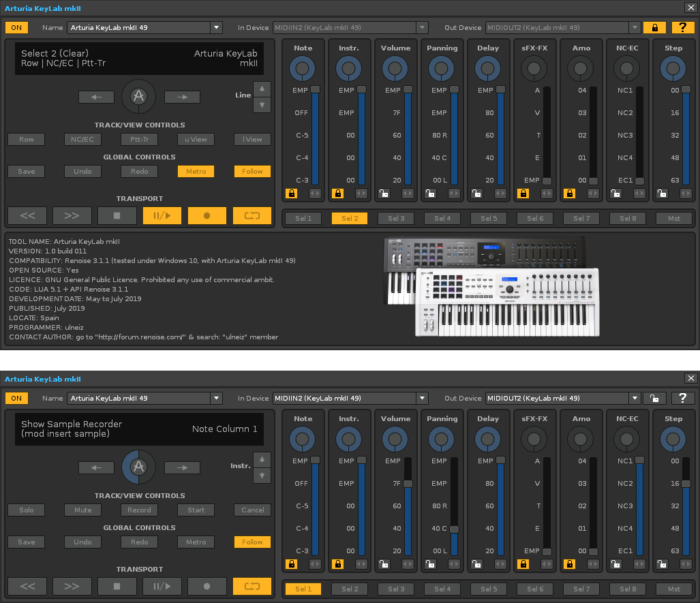The image size is (700, 603).
Task: Disable Metro in the upper window
Action: [x=196, y=172]
